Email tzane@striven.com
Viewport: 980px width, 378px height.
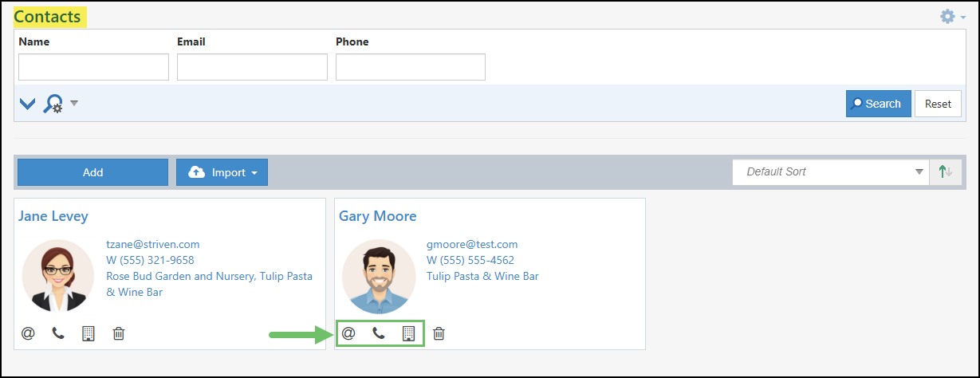(x=152, y=244)
